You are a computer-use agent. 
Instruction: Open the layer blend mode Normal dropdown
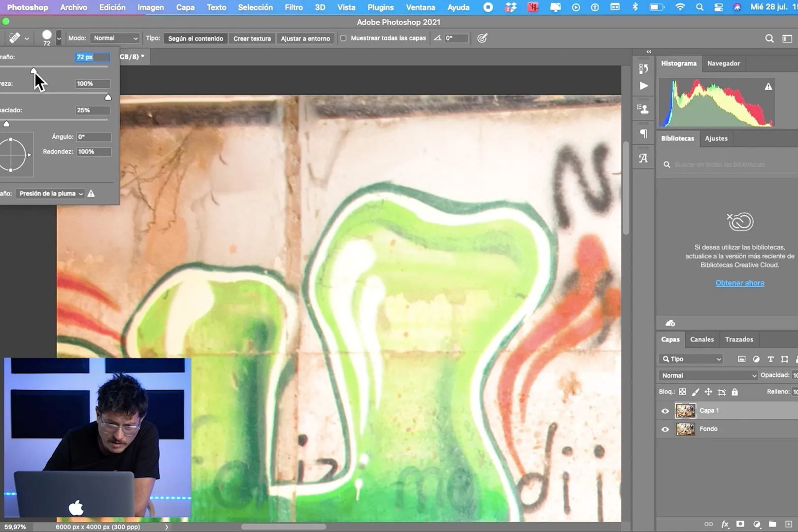pos(707,375)
